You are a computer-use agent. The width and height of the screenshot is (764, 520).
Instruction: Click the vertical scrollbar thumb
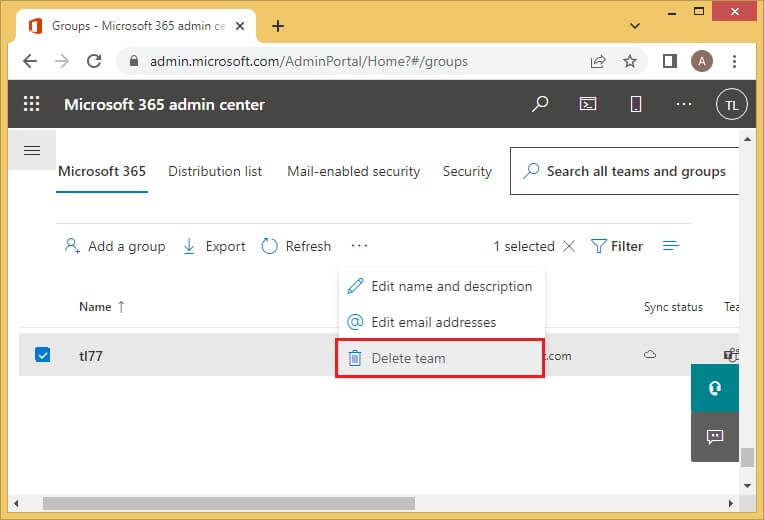pyautogui.click(x=747, y=457)
